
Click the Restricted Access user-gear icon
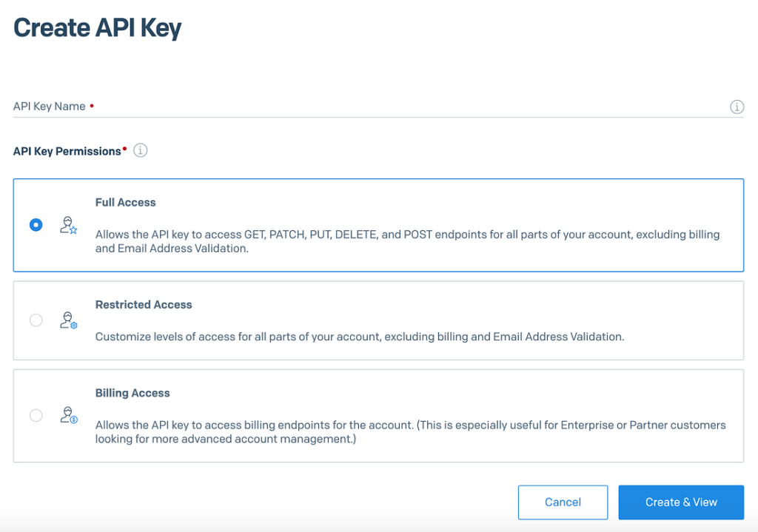pos(68,320)
